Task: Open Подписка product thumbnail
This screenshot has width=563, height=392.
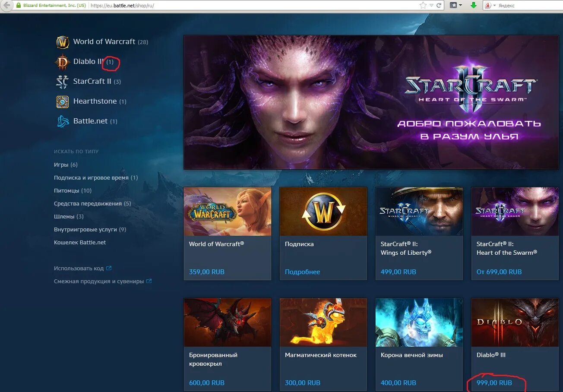Action: coord(323,212)
